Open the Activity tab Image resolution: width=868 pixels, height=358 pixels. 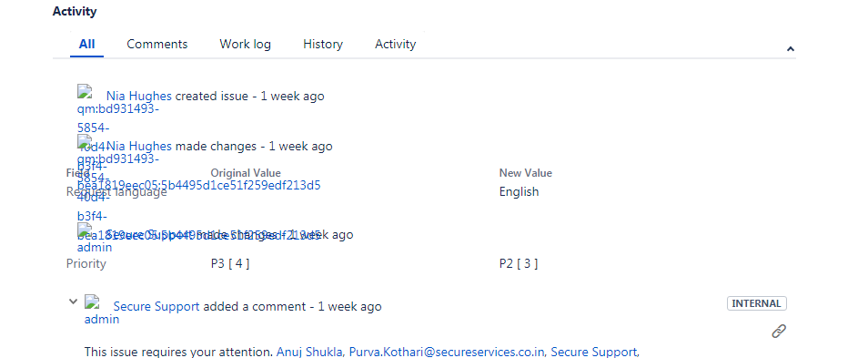pos(395,45)
